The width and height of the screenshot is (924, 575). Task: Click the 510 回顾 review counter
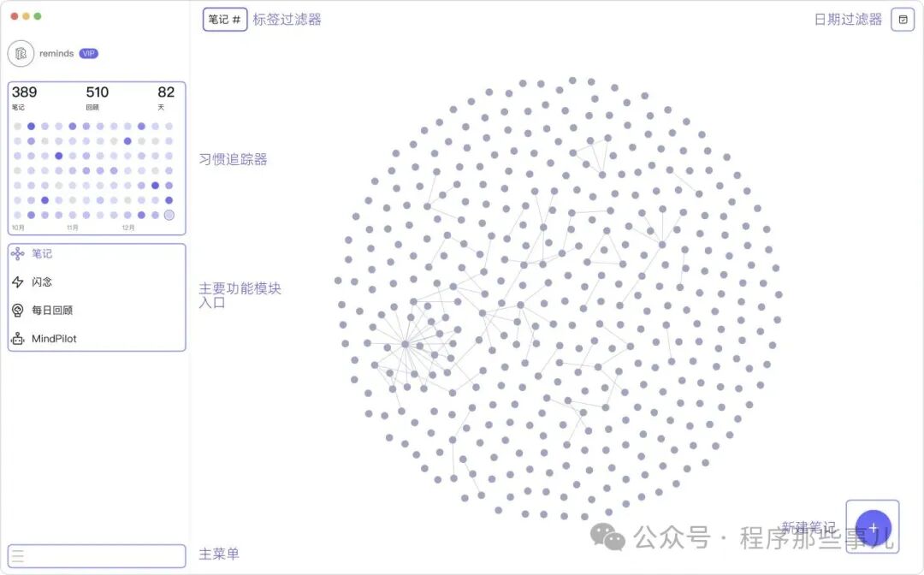pos(97,97)
